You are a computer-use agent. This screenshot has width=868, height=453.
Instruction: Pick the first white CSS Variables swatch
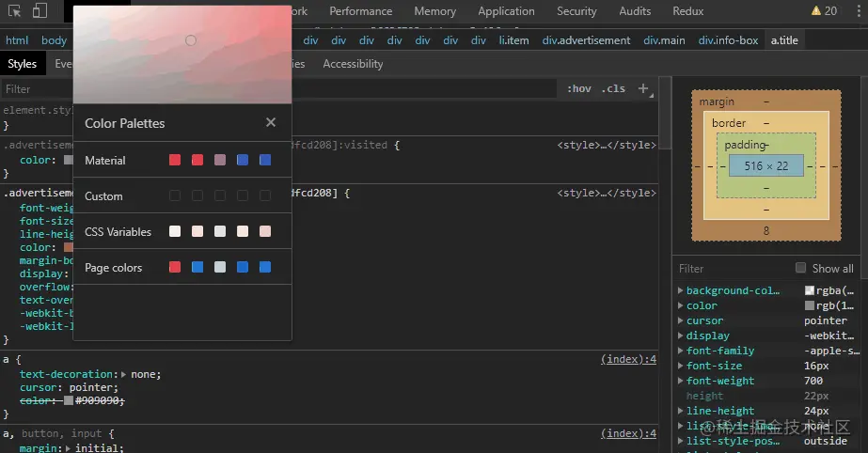click(x=175, y=231)
